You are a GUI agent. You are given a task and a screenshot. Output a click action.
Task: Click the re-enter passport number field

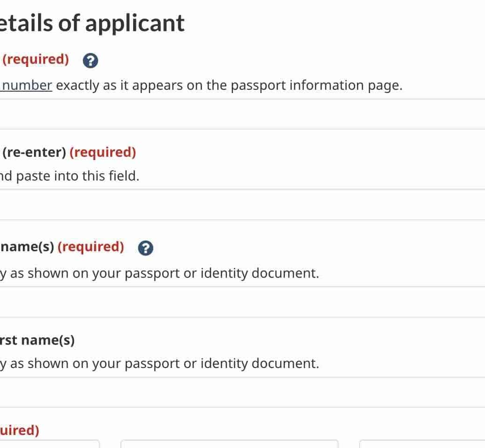click(242, 205)
